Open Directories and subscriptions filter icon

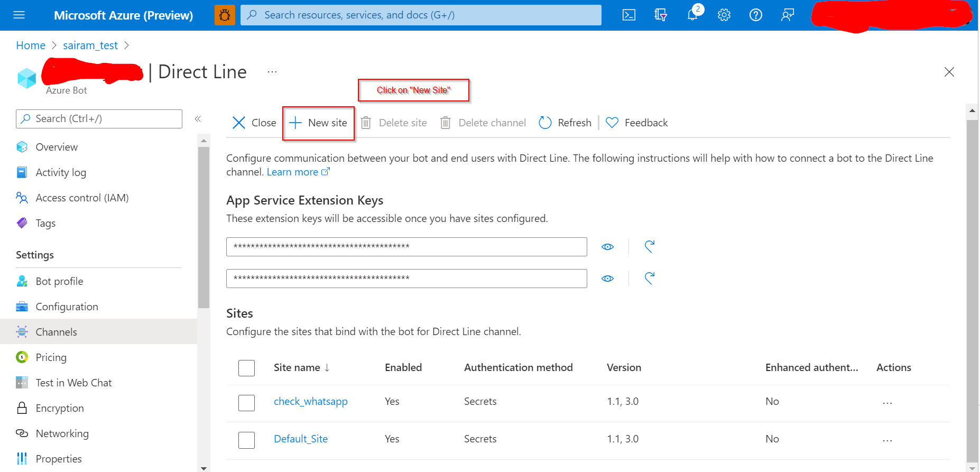pyautogui.click(x=661, y=15)
